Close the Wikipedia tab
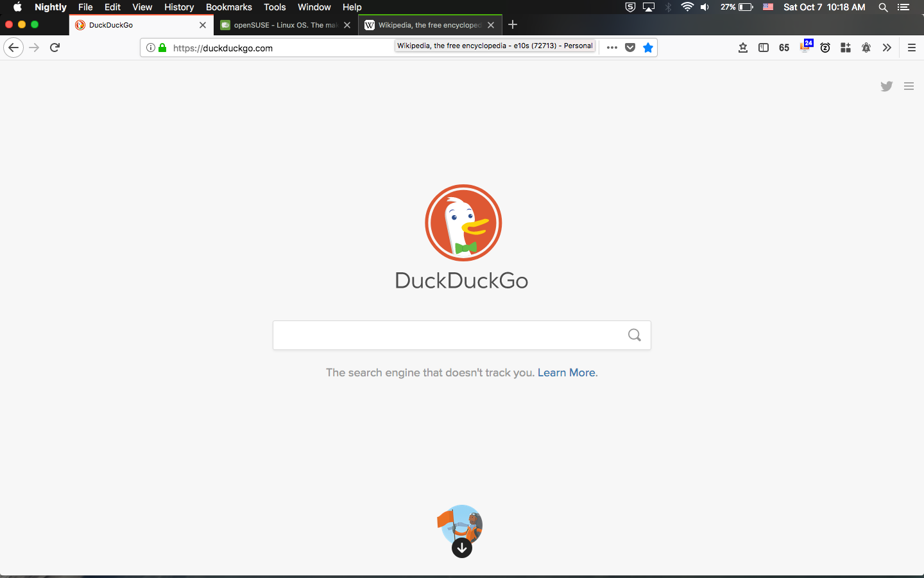The width and height of the screenshot is (924, 578). click(491, 25)
